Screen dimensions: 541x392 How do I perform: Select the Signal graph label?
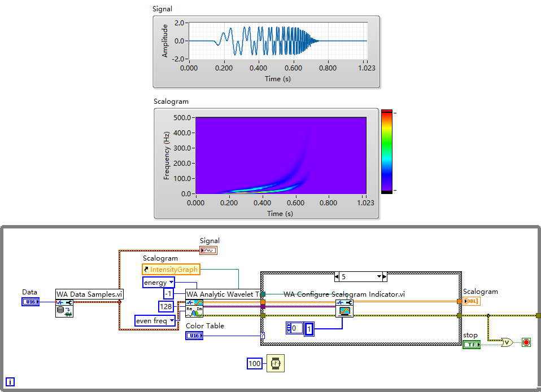162,9
